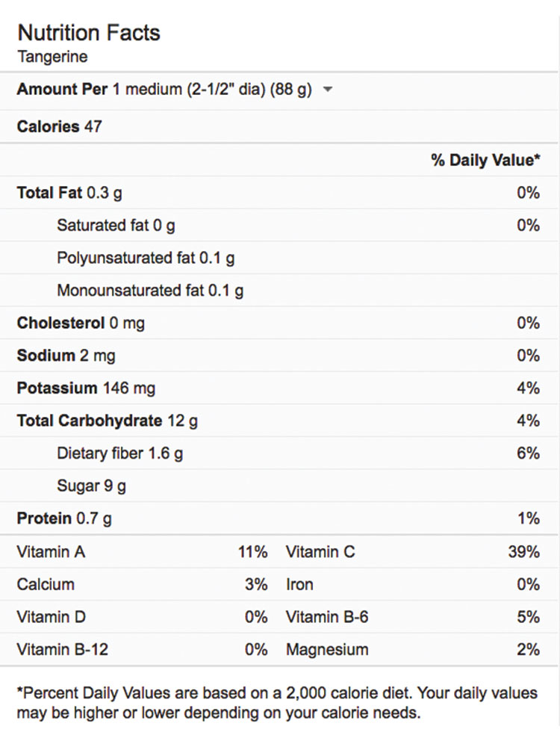Select Total Carbohydrate 12 g row
Screen dimensions: 560x744
click(x=108, y=421)
